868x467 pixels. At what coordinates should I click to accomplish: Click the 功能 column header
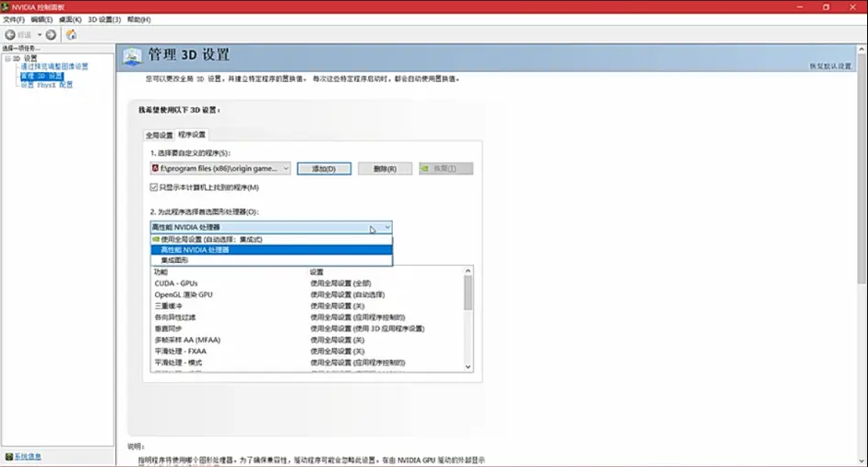click(x=161, y=272)
